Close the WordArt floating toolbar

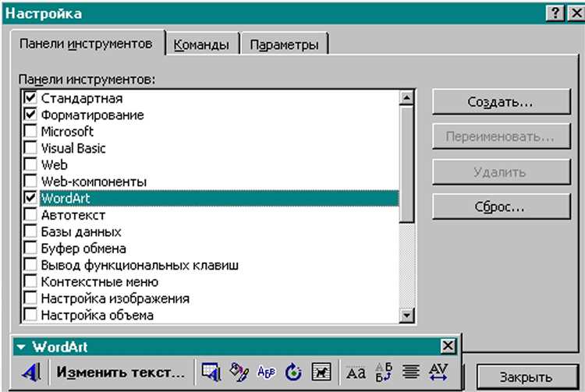448,346
